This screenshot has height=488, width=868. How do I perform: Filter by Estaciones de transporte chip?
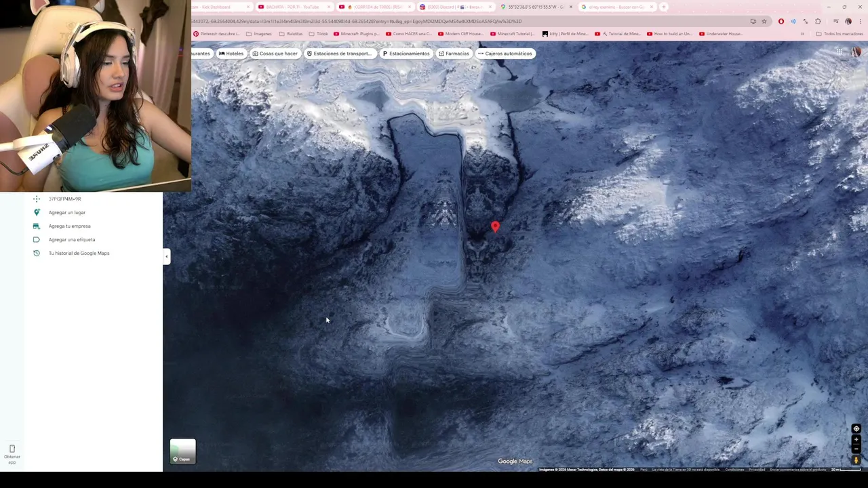339,54
